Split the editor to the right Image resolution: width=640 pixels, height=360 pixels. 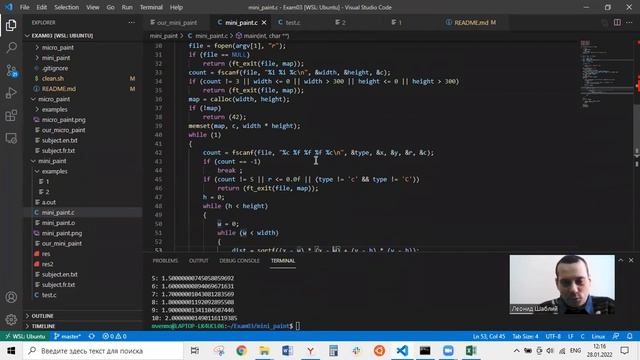click(x=617, y=22)
